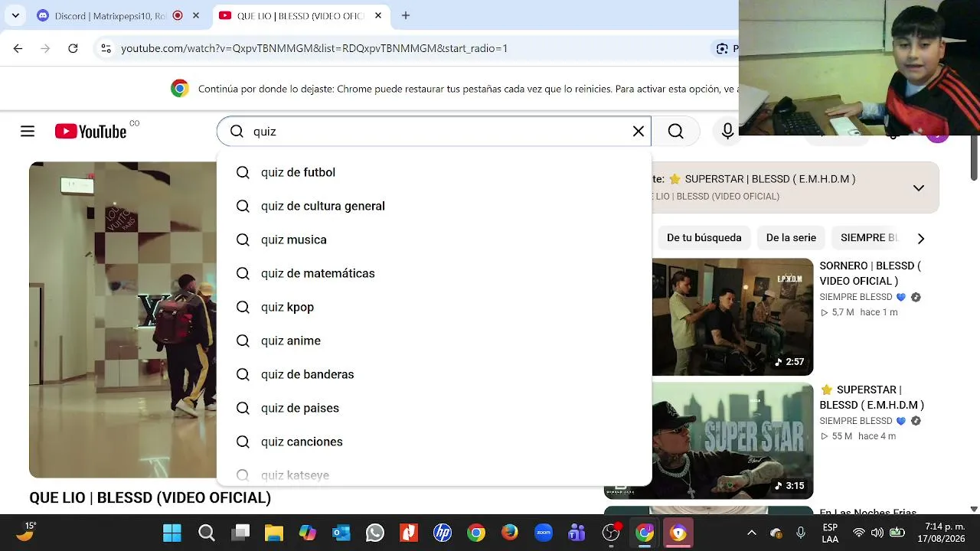The height and width of the screenshot is (551, 980).
Task: Open Task View on the taskbar
Action: (240, 533)
